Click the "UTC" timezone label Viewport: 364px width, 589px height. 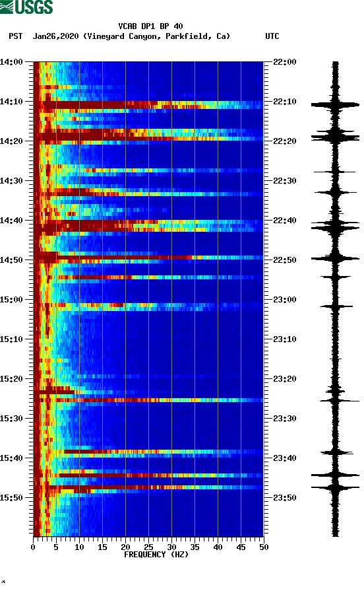272,36
